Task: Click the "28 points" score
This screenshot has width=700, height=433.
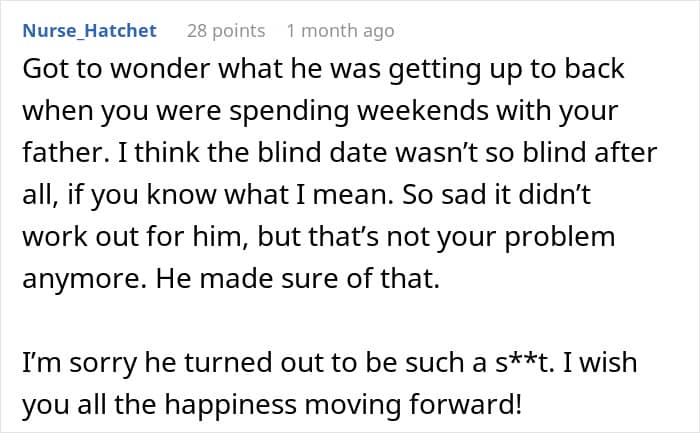Action: click(x=226, y=31)
